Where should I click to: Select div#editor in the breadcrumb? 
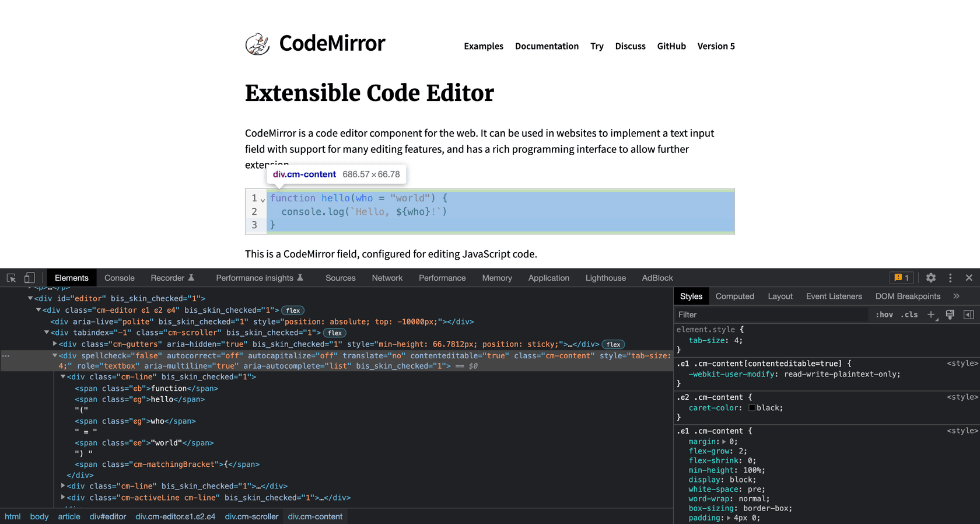(108, 516)
